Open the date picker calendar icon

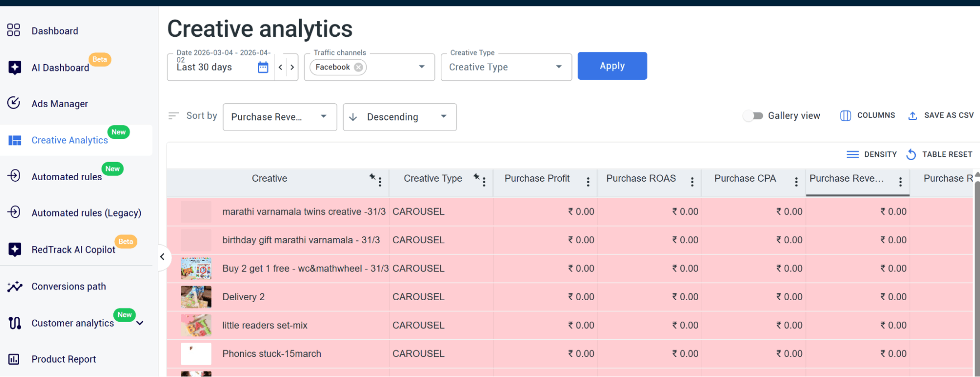point(263,67)
